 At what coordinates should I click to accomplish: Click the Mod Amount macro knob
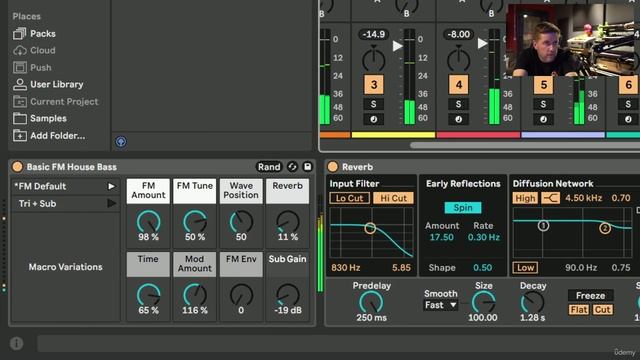click(x=195, y=296)
